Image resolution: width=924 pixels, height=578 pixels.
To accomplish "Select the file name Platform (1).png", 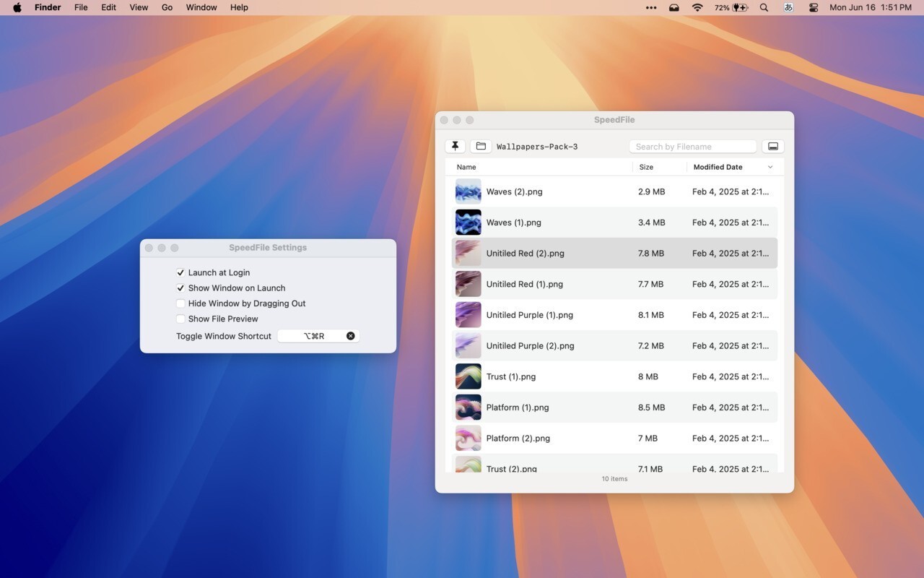I will pyautogui.click(x=517, y=407).
